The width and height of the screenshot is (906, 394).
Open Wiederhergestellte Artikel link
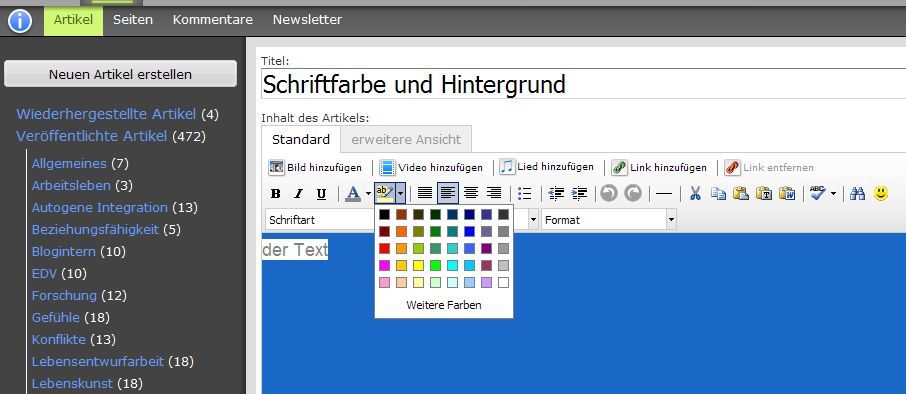(106, 114)
